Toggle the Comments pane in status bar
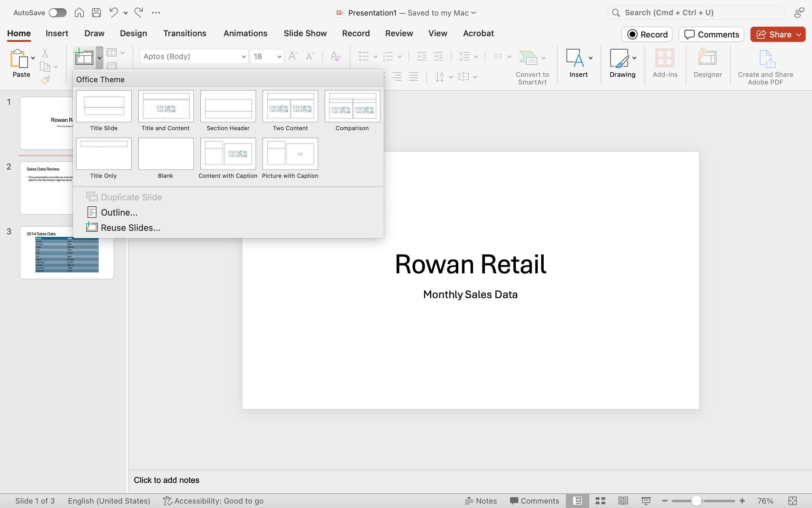This screenshot has height=508, width=812. coord(534,501)
